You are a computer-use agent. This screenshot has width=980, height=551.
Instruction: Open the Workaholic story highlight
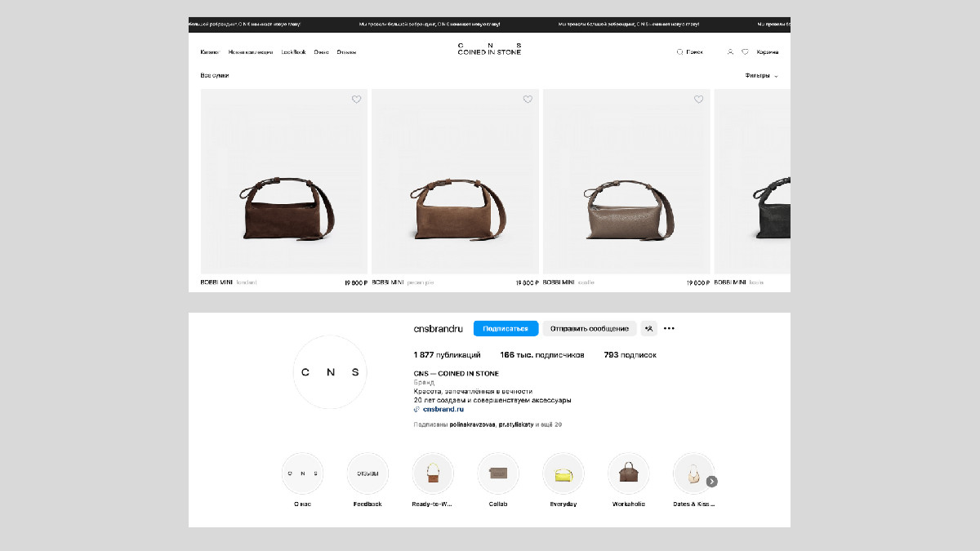(x=628, y=474)
